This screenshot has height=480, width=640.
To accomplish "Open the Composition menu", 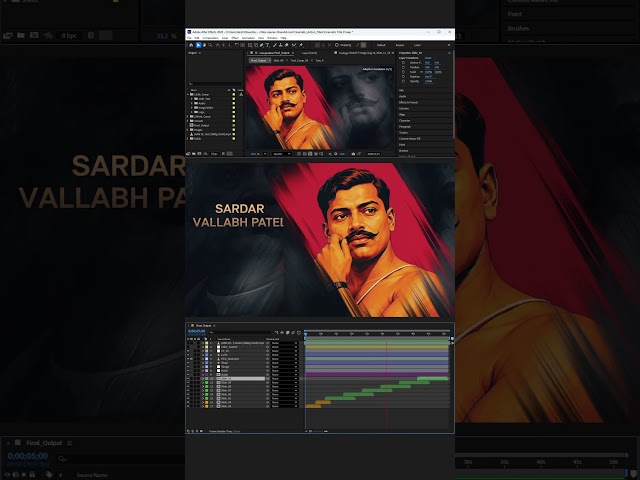I will (x=210, y=38).
